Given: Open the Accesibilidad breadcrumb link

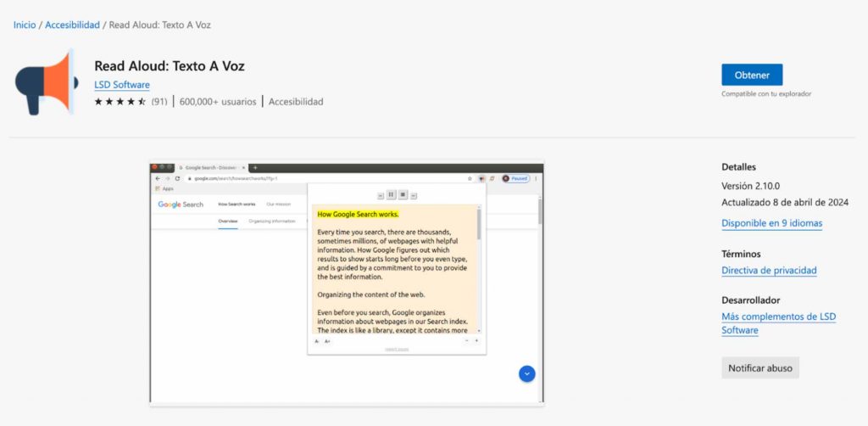Looking at the screenshot, I should 73,25.
